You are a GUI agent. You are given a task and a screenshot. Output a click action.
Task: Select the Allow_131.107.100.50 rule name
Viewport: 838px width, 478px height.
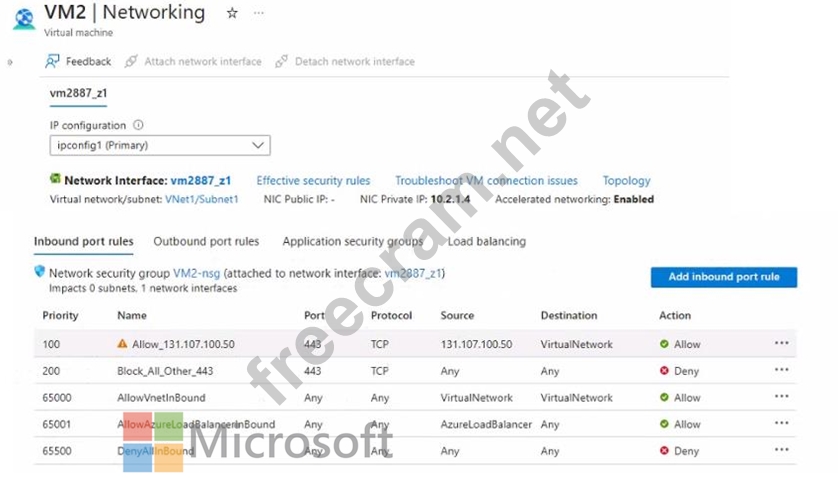click(x=183, y=344)
